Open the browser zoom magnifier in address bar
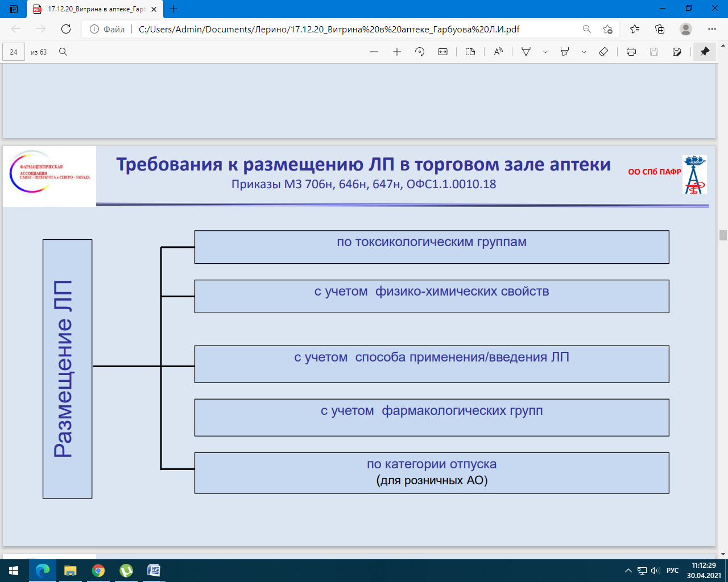This screenshot has width=728, height=582. 587,29
